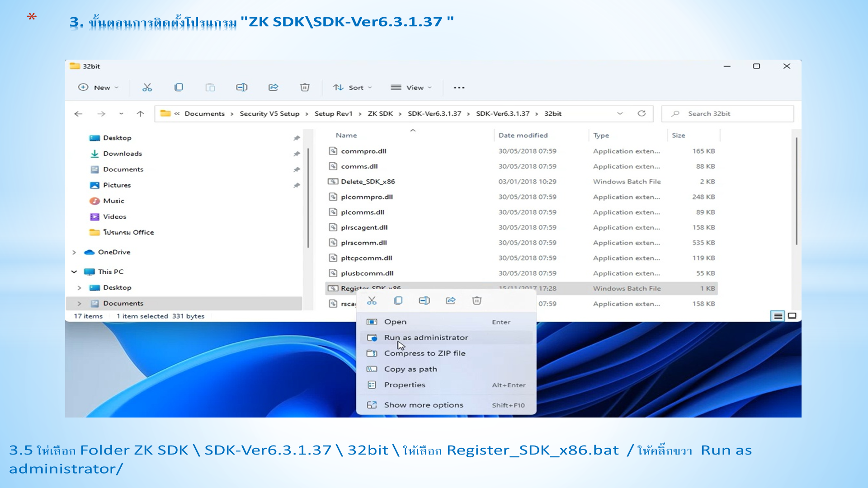The height and width of the screenshot is (488, 868).
Task: Click the Cut icon in context menu
Action: [x=372, y=301]
